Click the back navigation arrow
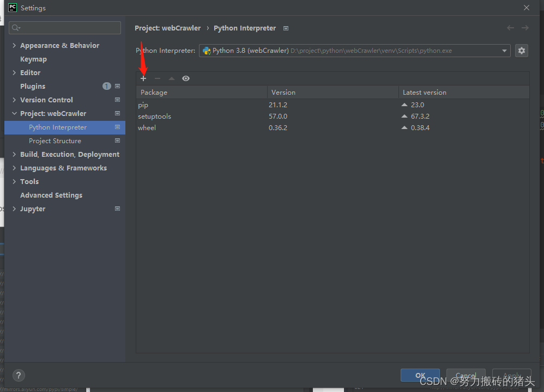This screenshot has width=544, height=392. [x=510, y=28]
